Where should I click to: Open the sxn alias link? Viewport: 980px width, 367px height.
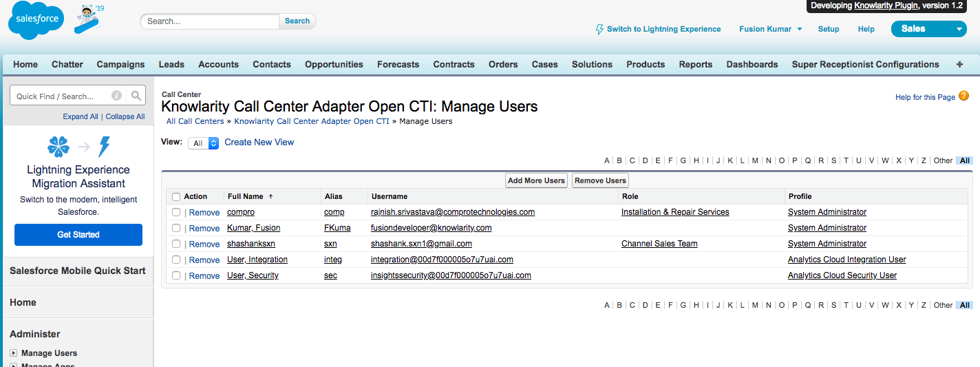point(330,244)
